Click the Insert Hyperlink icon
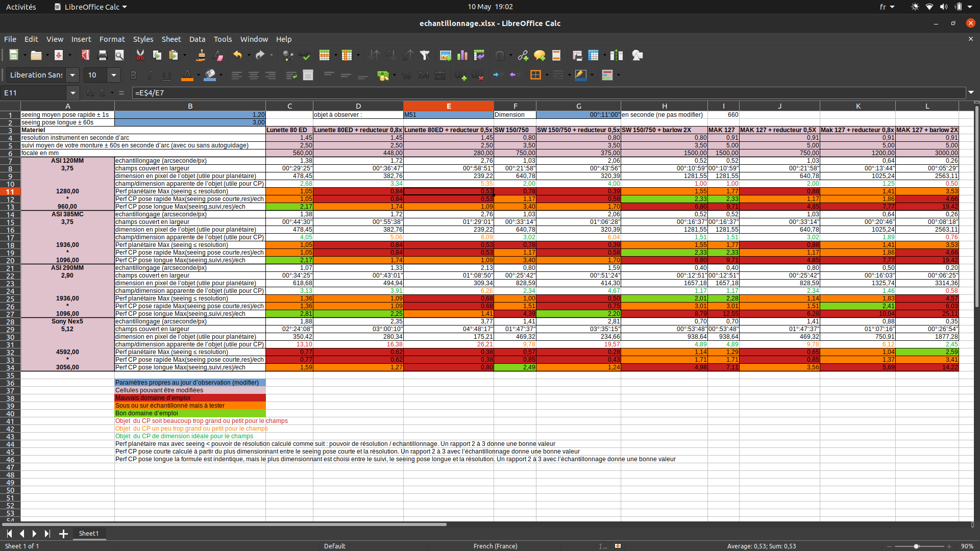This screenshot has height=551, width=980. tap(523, 55)
